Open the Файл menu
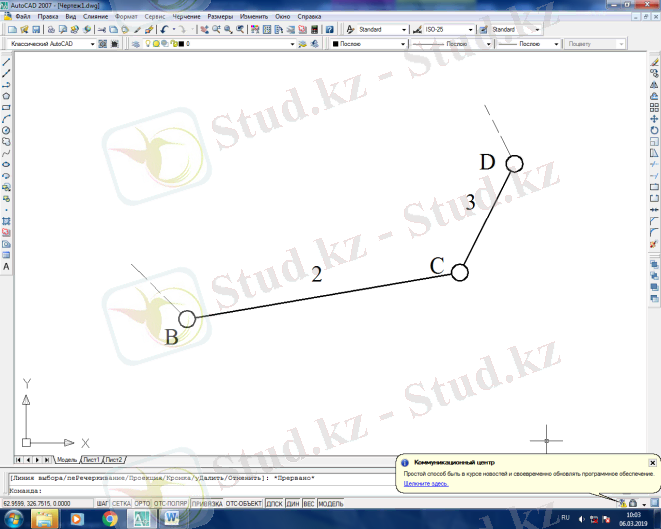 click(23, 16)
